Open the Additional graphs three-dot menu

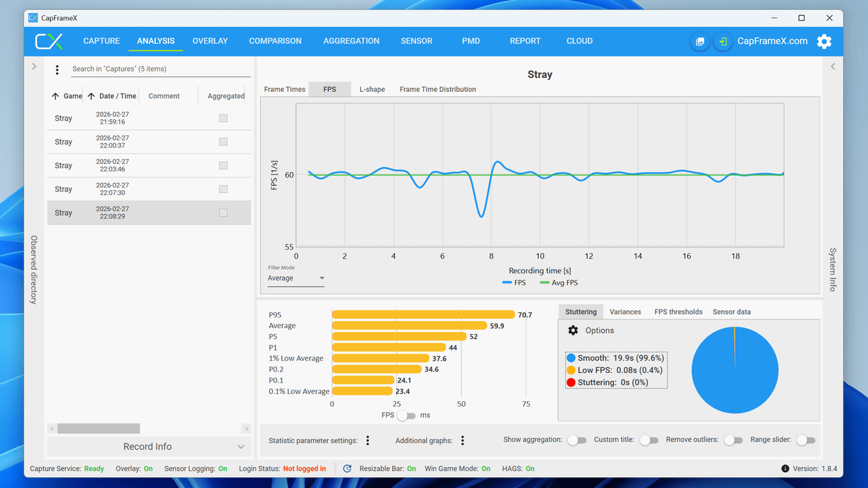(x=462, y=440)
